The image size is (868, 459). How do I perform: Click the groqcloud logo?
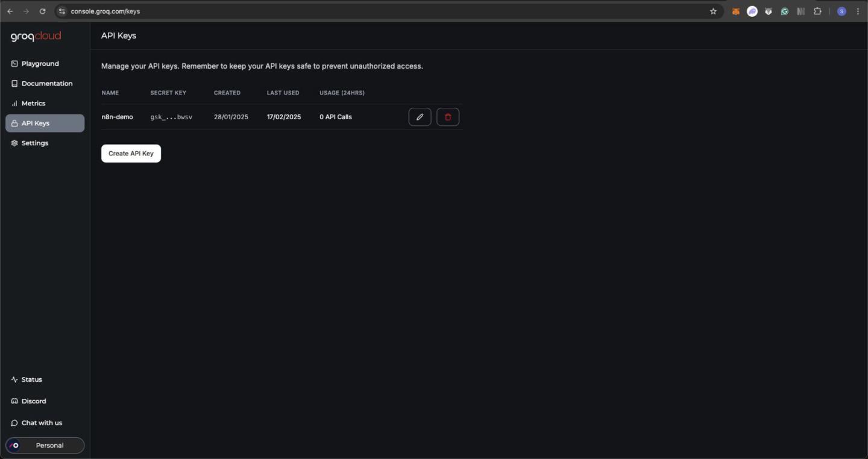point(35,36)
